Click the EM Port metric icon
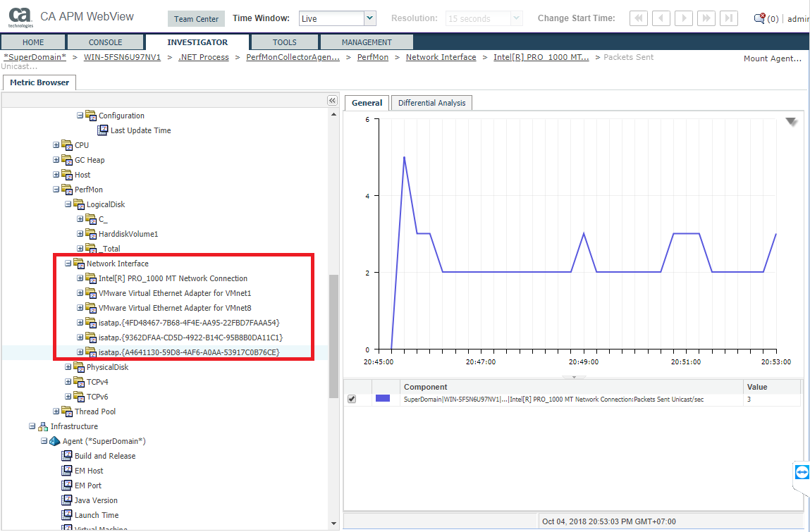Screen dimensions: 810x532 pos(67,485)
